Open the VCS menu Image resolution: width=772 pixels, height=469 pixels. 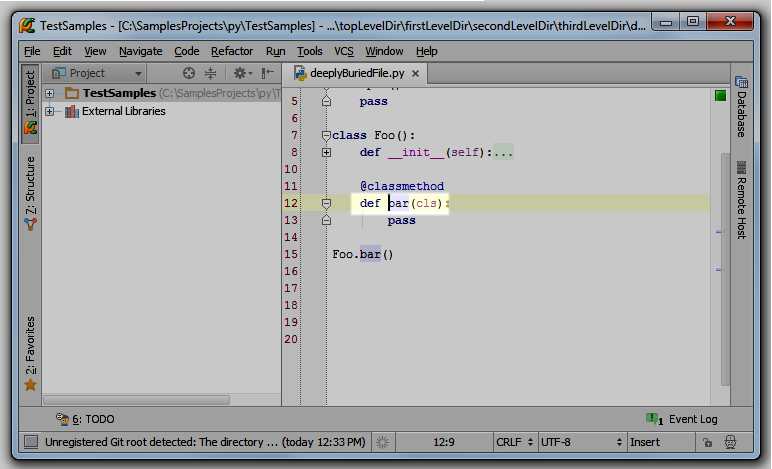point(344,51)
